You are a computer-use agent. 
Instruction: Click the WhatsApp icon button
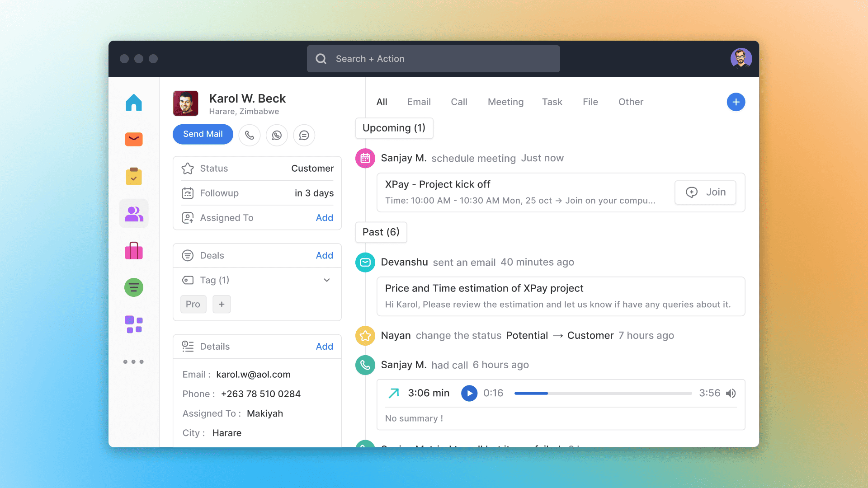[x=277, y=135]
